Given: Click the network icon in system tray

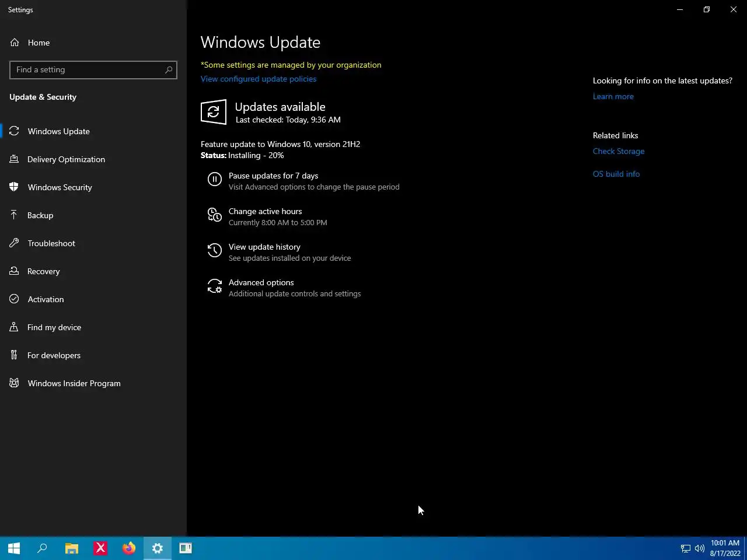Looking at the screenshot, I should click(x=686, y=548).
